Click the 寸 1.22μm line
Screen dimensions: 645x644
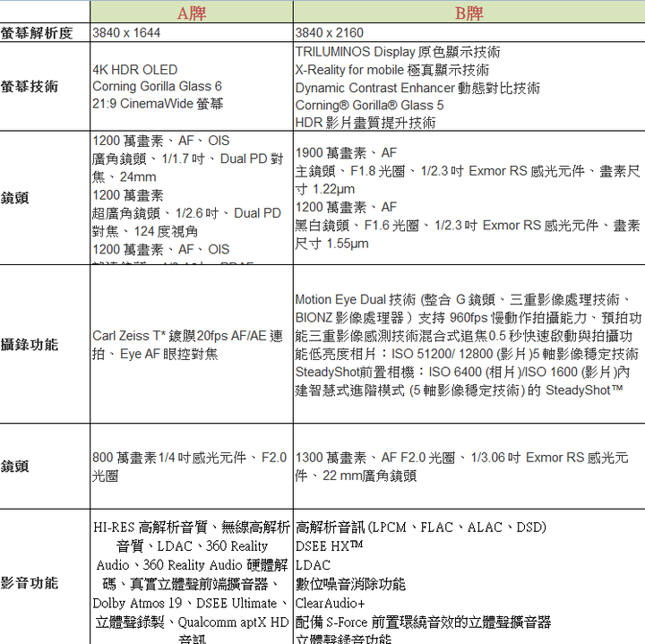click(325, 189)
